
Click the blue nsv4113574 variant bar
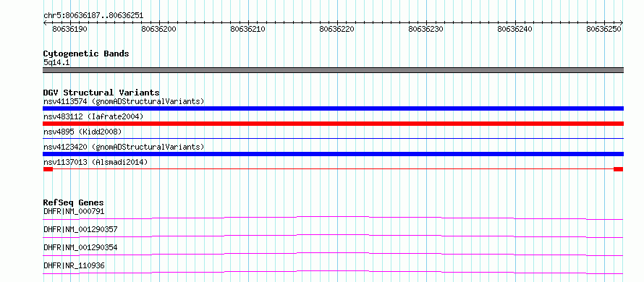pos(333,108)
